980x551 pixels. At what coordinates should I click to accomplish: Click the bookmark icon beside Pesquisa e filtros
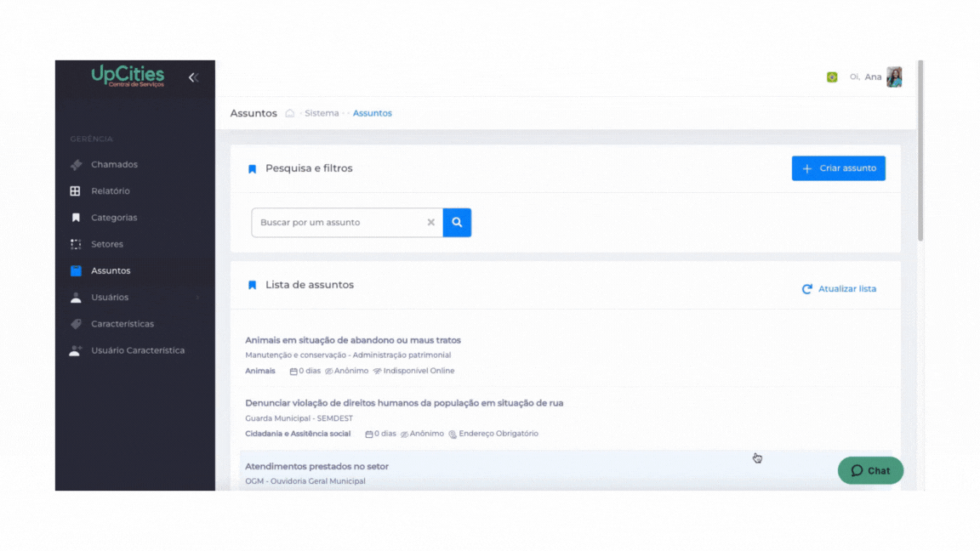253,168
